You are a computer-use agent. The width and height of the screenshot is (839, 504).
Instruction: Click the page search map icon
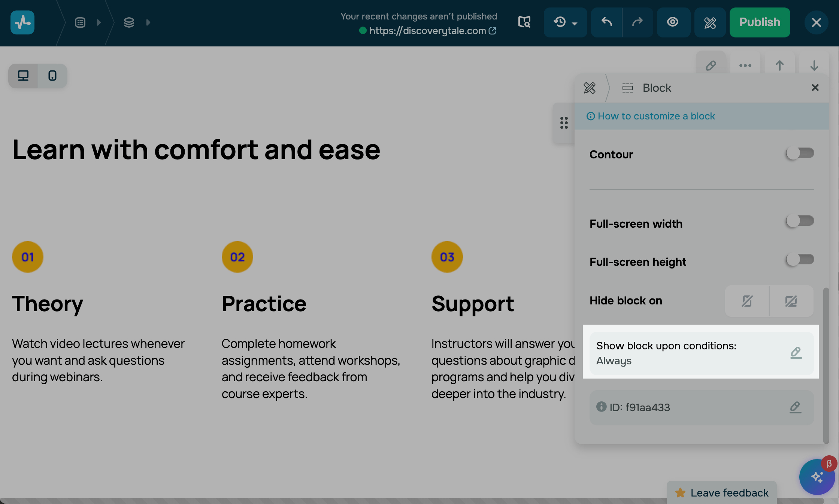[x=524, y=22]
